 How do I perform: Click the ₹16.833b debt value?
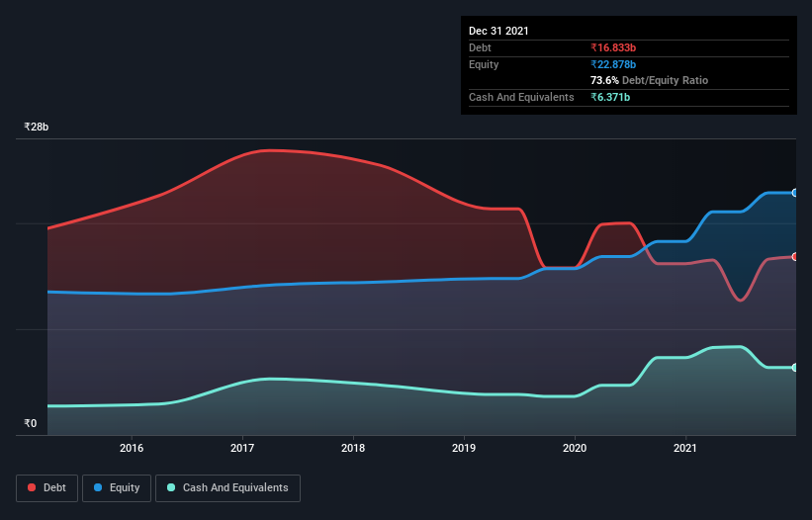pos(613,47)
